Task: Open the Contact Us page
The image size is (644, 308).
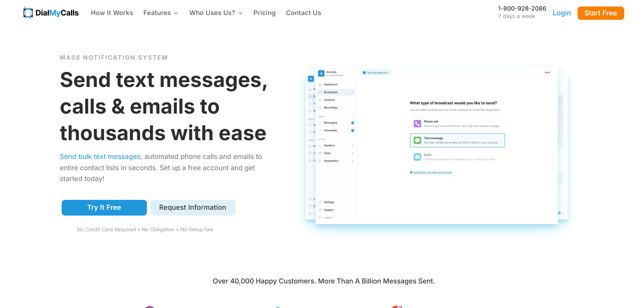Action: click(303, 13)
